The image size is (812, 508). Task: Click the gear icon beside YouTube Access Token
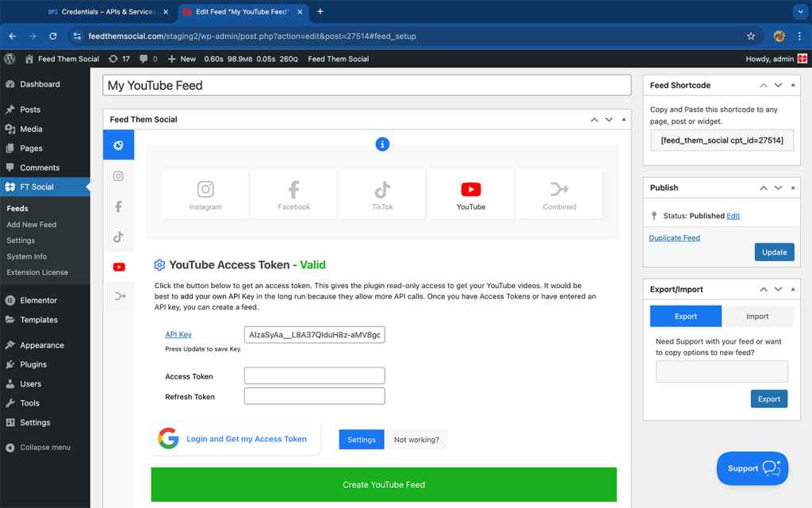pos(159,265)
